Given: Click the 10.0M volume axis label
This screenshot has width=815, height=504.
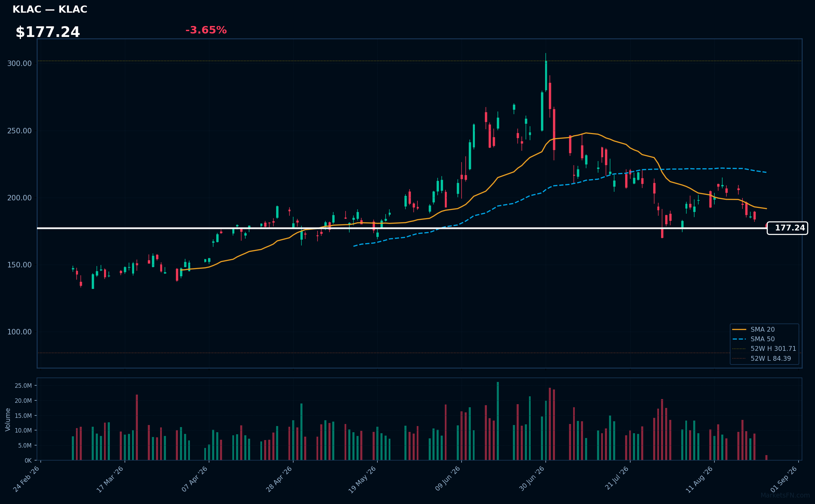Looking at the screenshot, I should (23, 430).
